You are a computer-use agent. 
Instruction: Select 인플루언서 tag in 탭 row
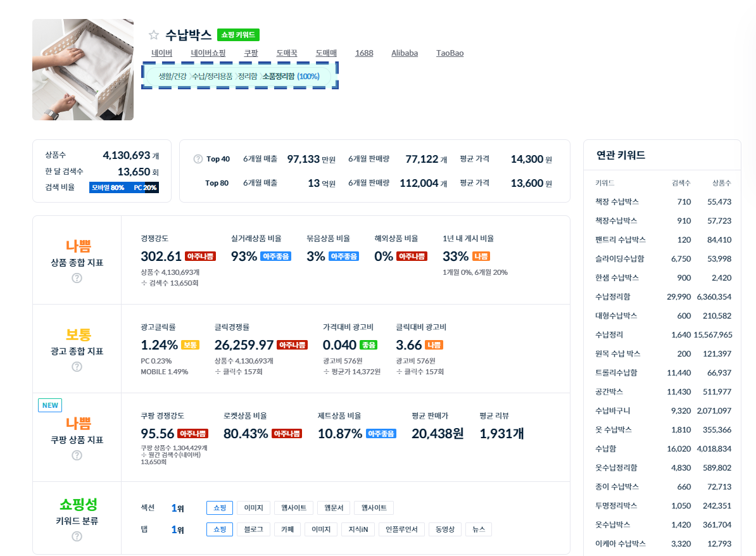tap(401, 529)
